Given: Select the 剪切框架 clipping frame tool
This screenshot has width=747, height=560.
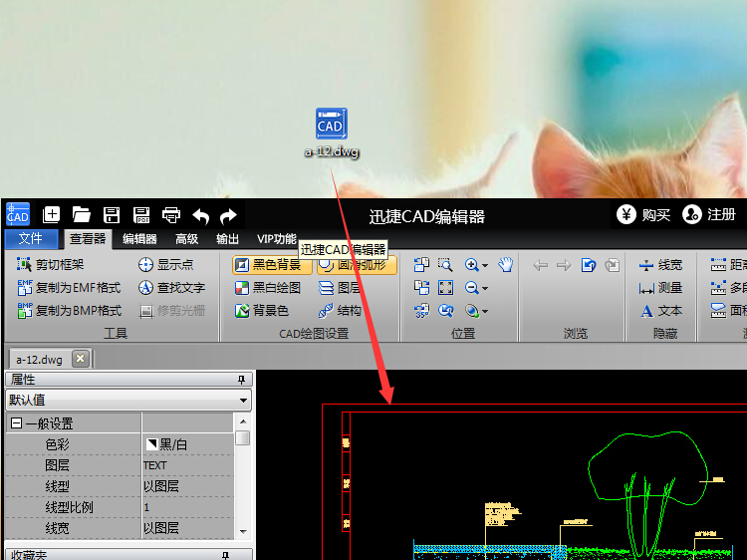Looking at the screenshot, I should (51, 264).
